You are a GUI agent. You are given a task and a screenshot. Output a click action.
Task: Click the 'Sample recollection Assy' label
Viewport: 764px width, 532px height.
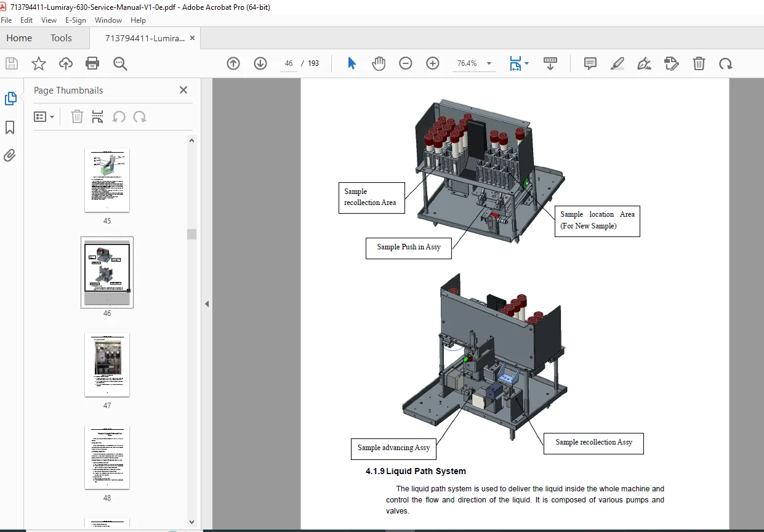pyautogui.click(x=593, y=442)
